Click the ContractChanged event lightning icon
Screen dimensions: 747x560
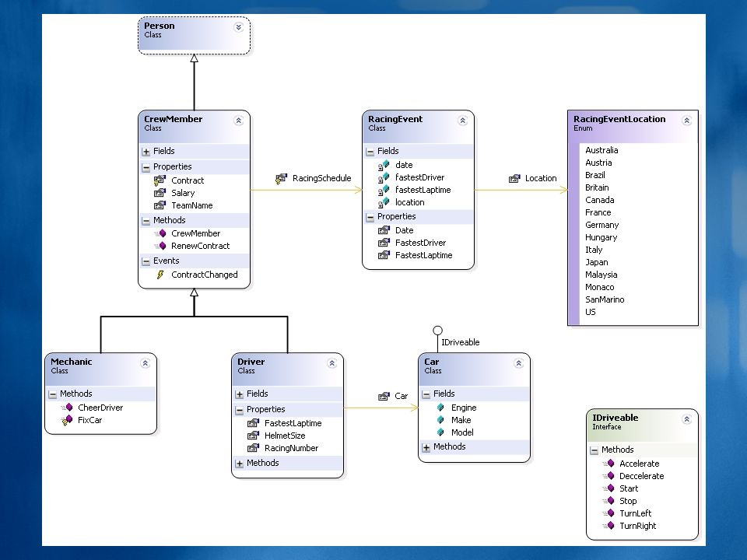tap(160, 275)
